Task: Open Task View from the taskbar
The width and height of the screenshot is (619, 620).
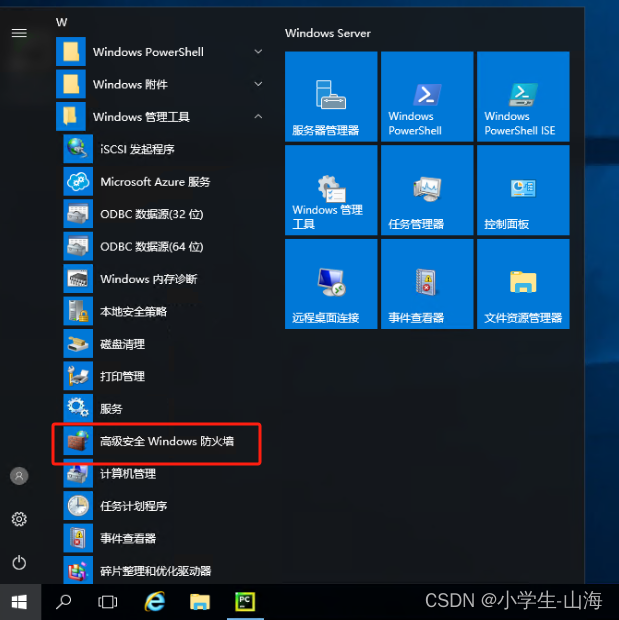Action: coord(108,602)
